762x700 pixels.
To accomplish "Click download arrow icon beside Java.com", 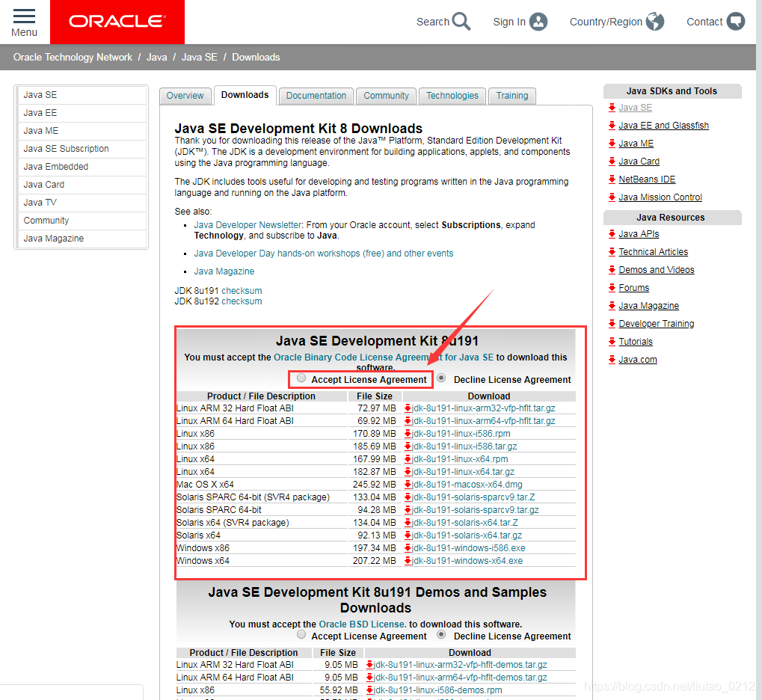I will [612, 360].
